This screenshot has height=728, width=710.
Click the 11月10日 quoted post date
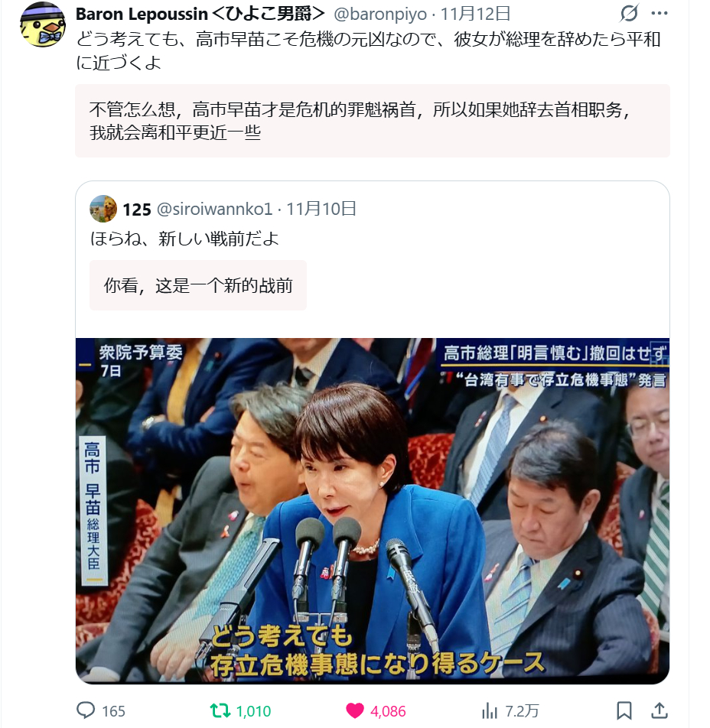[x=321, y=209]
